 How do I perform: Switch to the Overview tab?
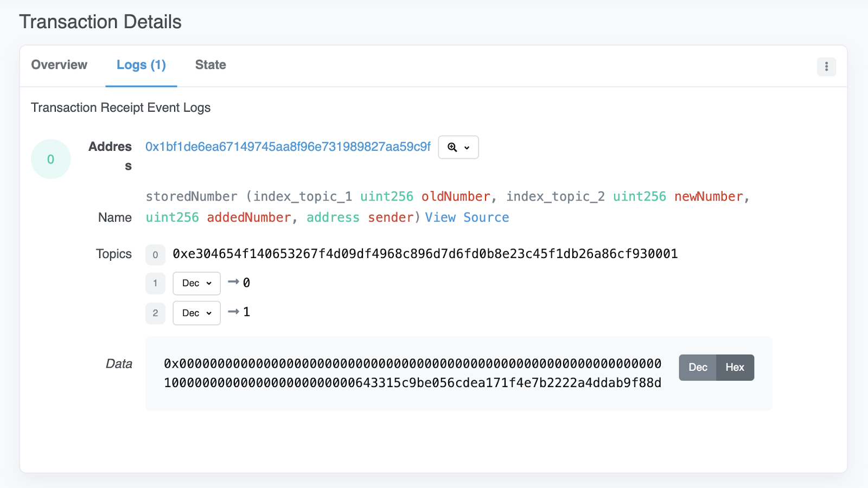[x=59, y=65]
